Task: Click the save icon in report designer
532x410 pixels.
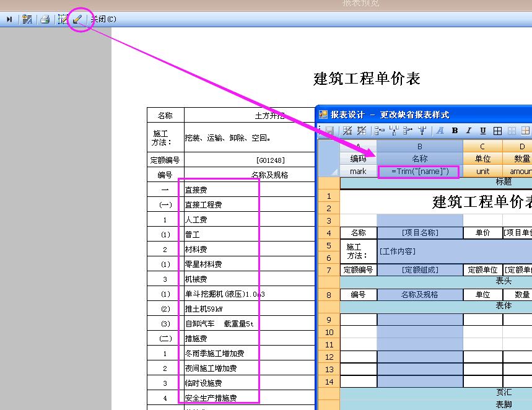Action: coord(329,131)
